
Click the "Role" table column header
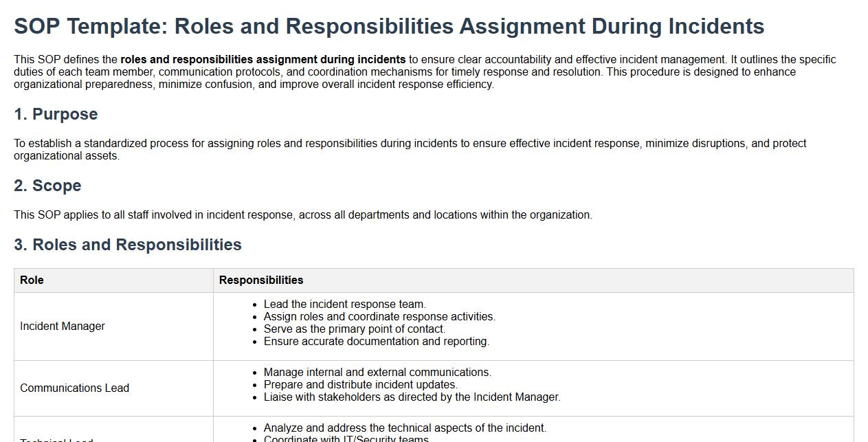(x=32, y=280)
